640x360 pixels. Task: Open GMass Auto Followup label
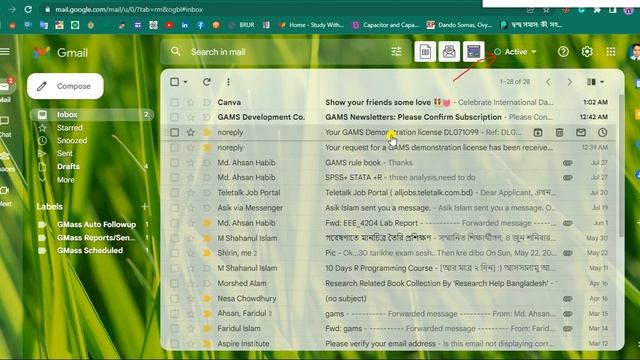96,224
